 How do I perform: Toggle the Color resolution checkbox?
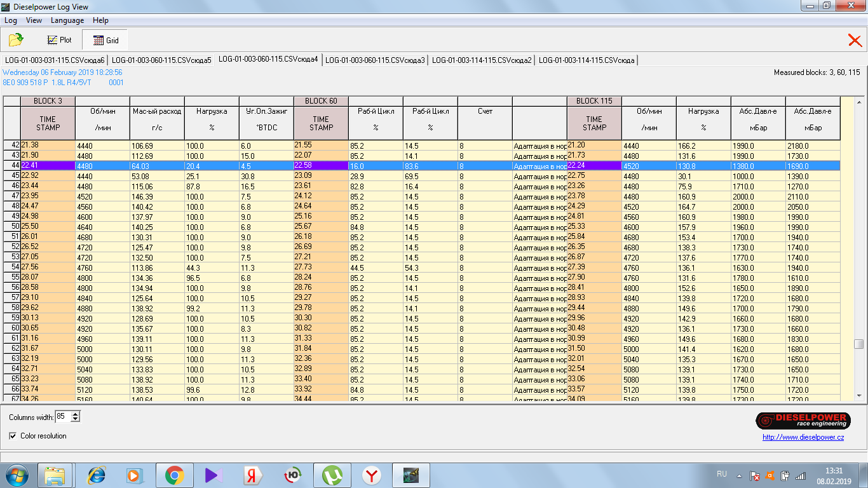pyautogui.click(x=13, y=436)
